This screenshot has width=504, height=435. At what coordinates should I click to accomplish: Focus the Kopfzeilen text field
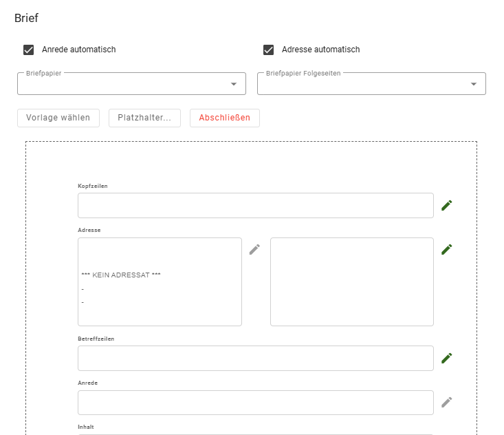[255, 205]
